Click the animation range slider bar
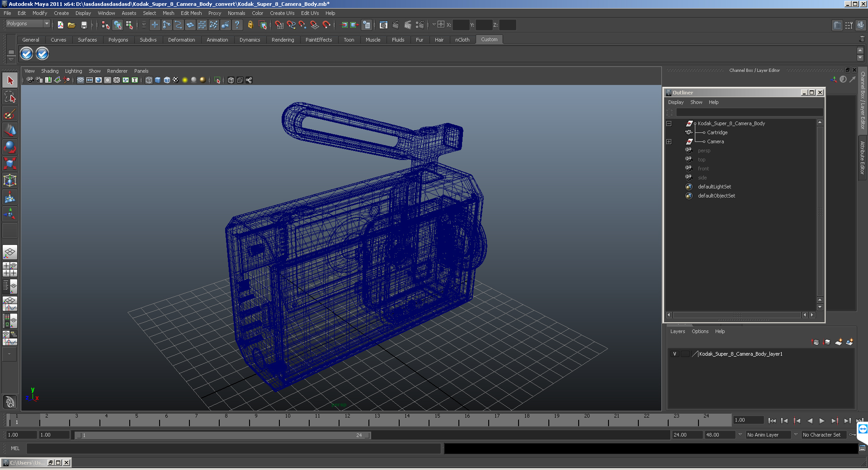 (x=223, y=435)
